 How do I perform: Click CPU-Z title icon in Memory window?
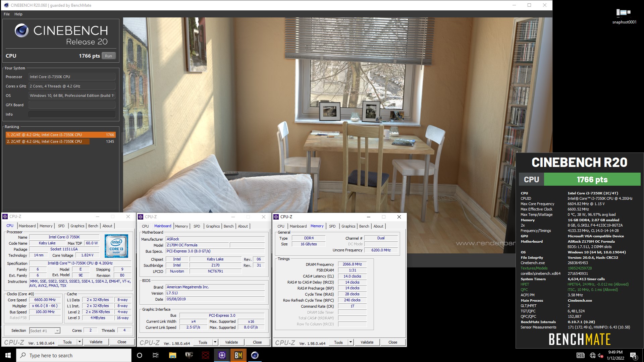(276, 217)
